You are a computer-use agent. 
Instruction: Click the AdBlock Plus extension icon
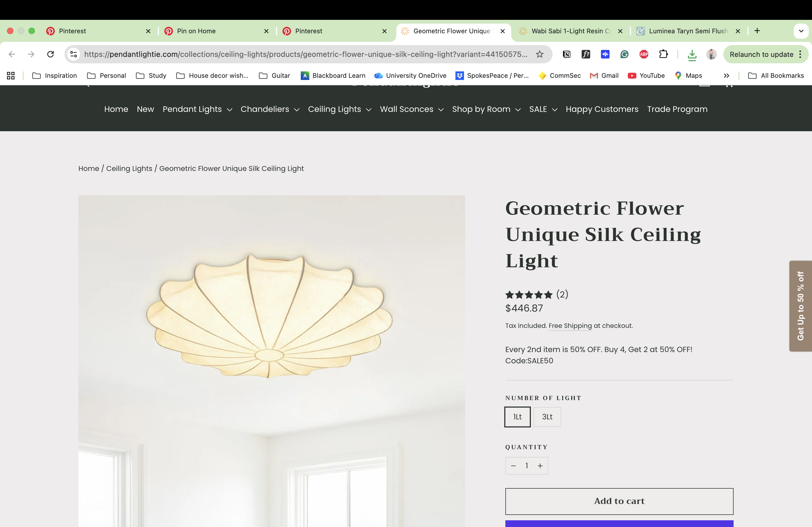(x=644, y=54)
